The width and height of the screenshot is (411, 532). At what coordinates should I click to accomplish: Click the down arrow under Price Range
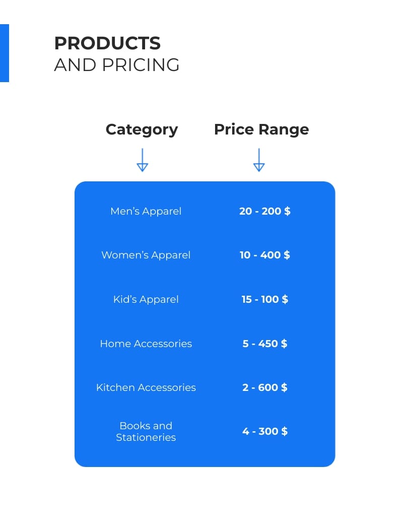(x=259, y=160)
